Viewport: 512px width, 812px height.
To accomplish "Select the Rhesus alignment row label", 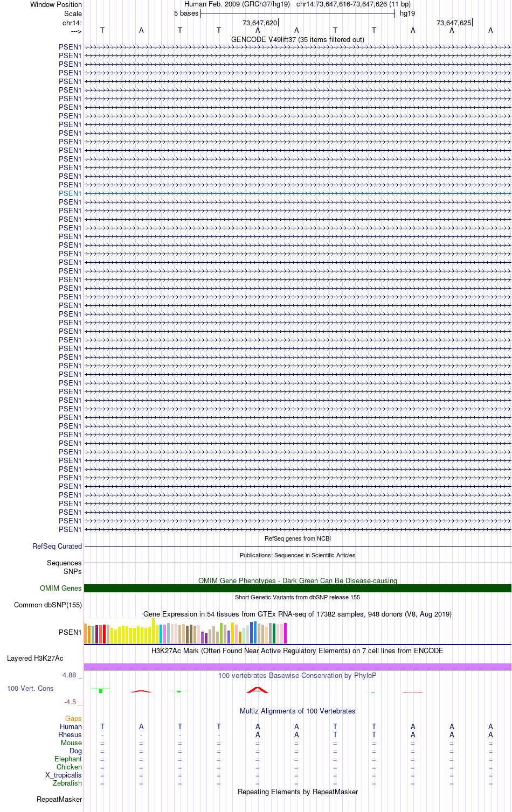I will tap(70, 734).
